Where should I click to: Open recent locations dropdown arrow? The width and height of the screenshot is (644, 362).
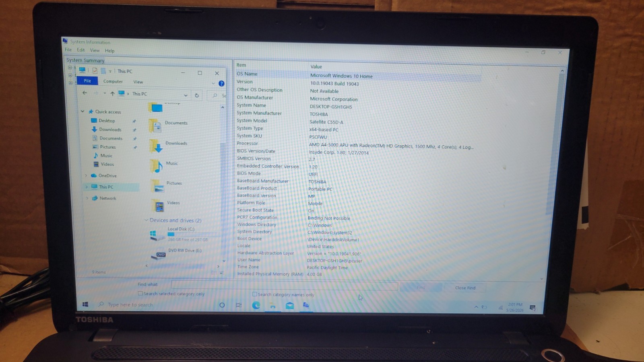coord(105,93)
